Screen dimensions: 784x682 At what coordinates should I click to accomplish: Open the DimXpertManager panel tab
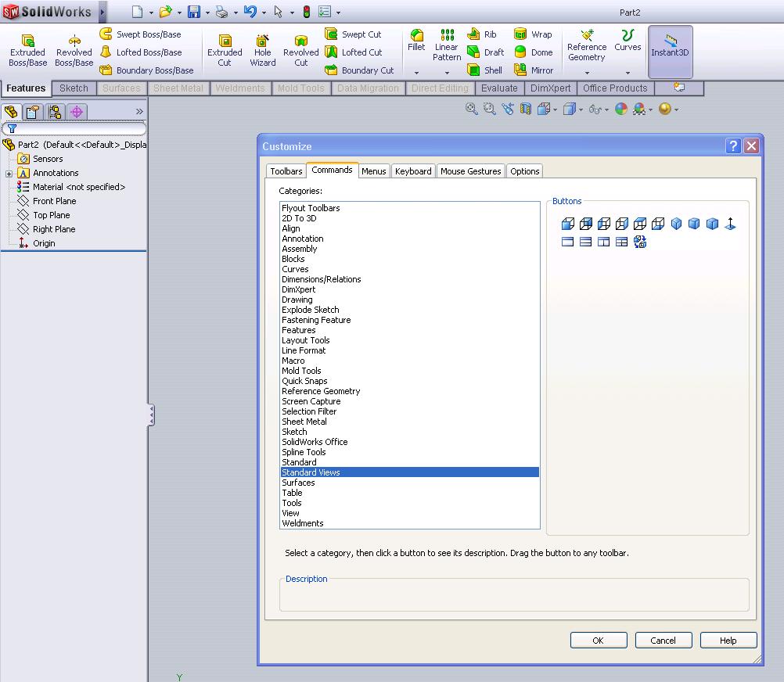pyautogui.click(x=77, y=111)
